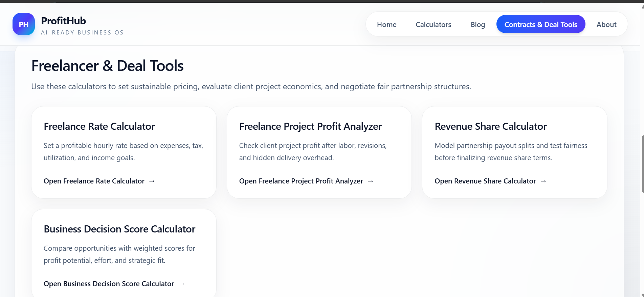Click the AI-READY BUSINESS OS tagline
Image resolution: width=644 pixels, height=297 pixels.
pyautogui.click(x=82, y=32)
